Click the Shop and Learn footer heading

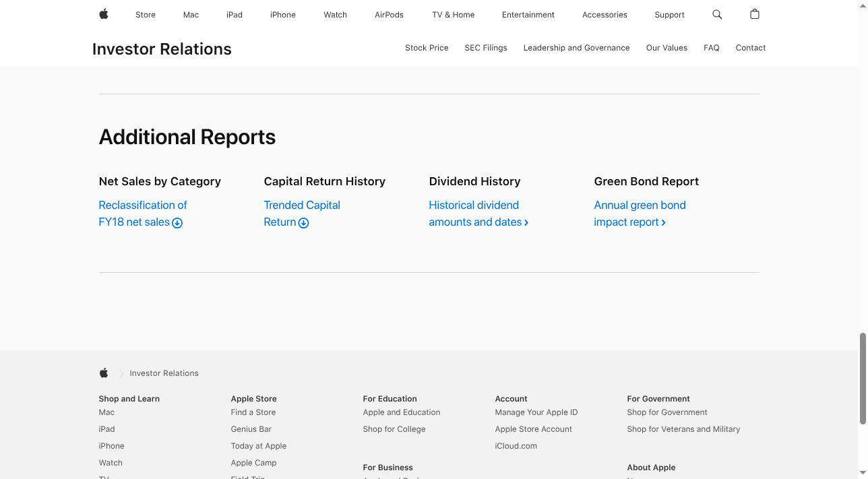tap(129, 399)
